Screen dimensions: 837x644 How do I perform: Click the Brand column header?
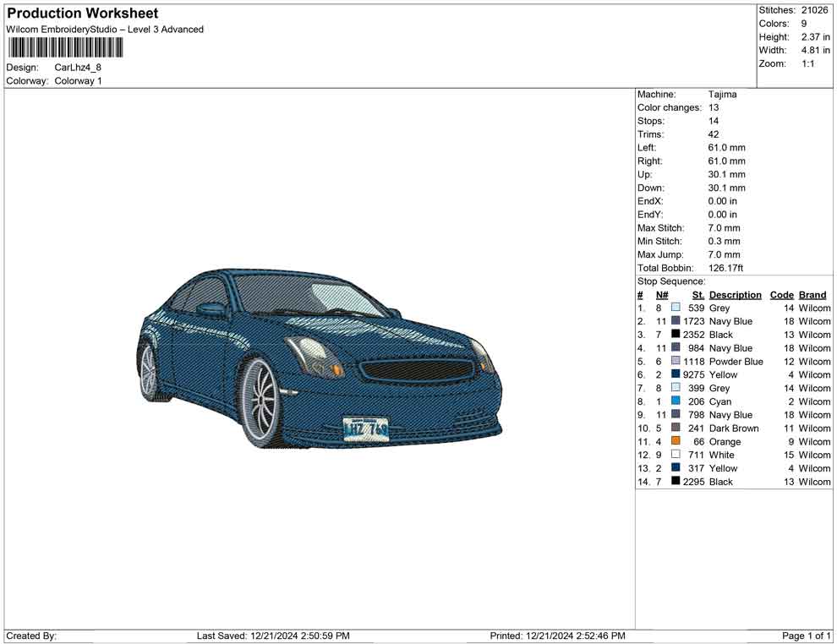coord(812,294)
